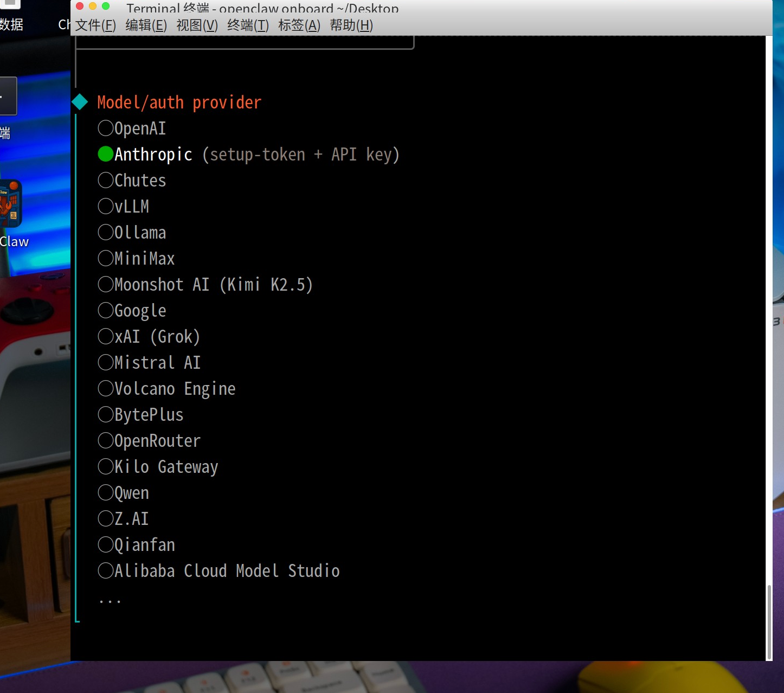Select Qwen provider option
This screenshot has height=693, width=784.
123,493
